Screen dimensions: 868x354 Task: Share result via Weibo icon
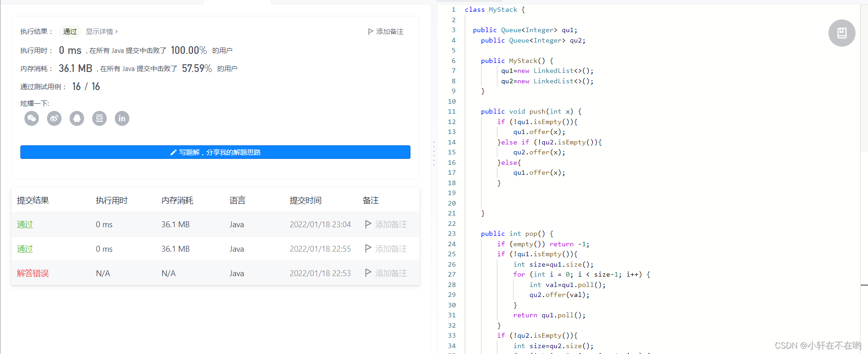(x=54, y=119)
